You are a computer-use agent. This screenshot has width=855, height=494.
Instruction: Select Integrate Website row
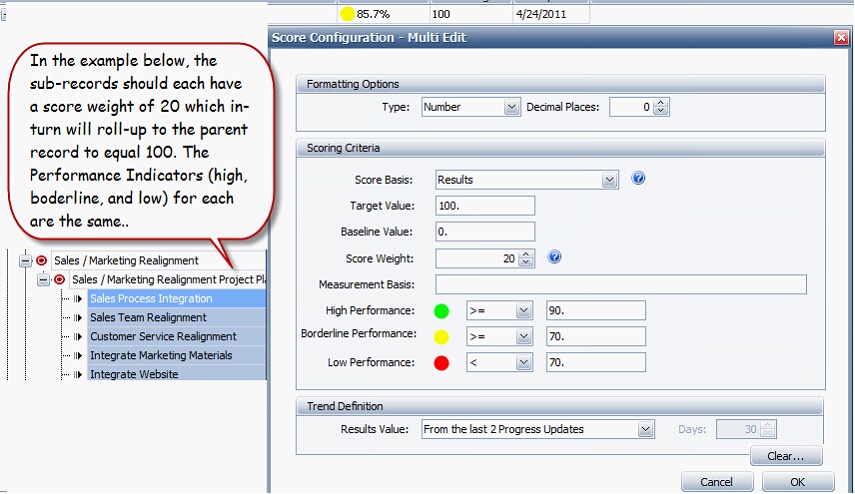point(177,374)
